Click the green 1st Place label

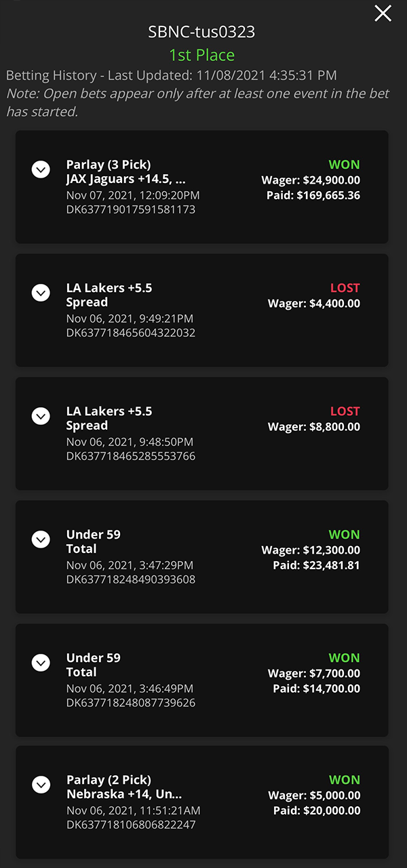201,55
